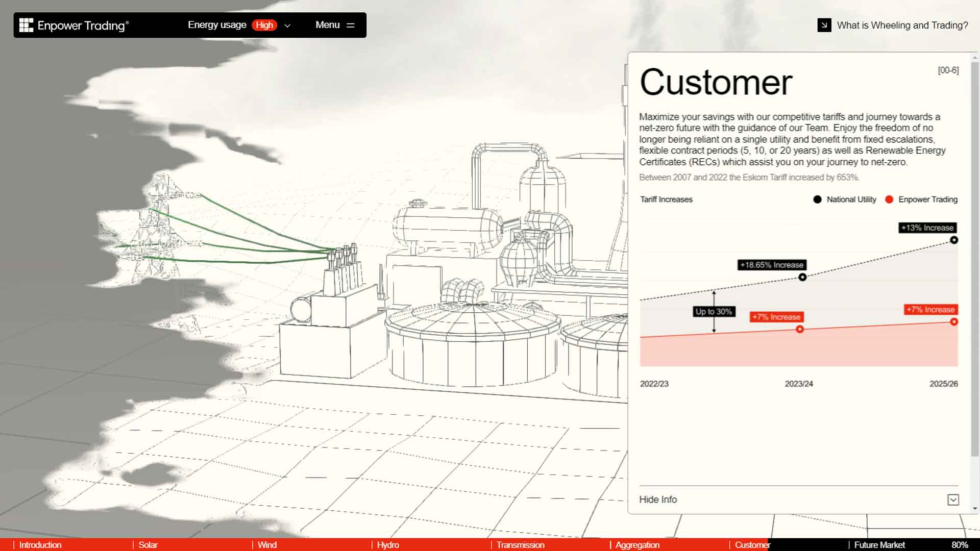Toggle the High energy usage badge
The image size is (980, 551).
click(x=264, y=25)
